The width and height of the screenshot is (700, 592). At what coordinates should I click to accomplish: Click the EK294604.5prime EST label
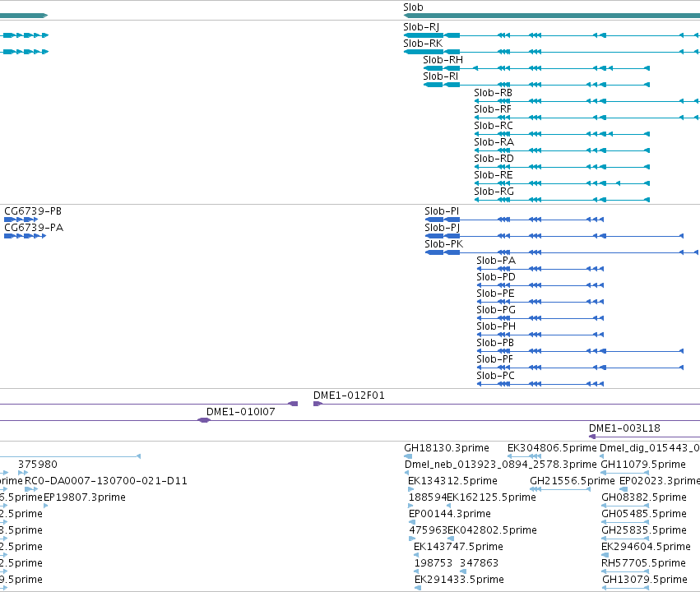(x=646, y=547)
